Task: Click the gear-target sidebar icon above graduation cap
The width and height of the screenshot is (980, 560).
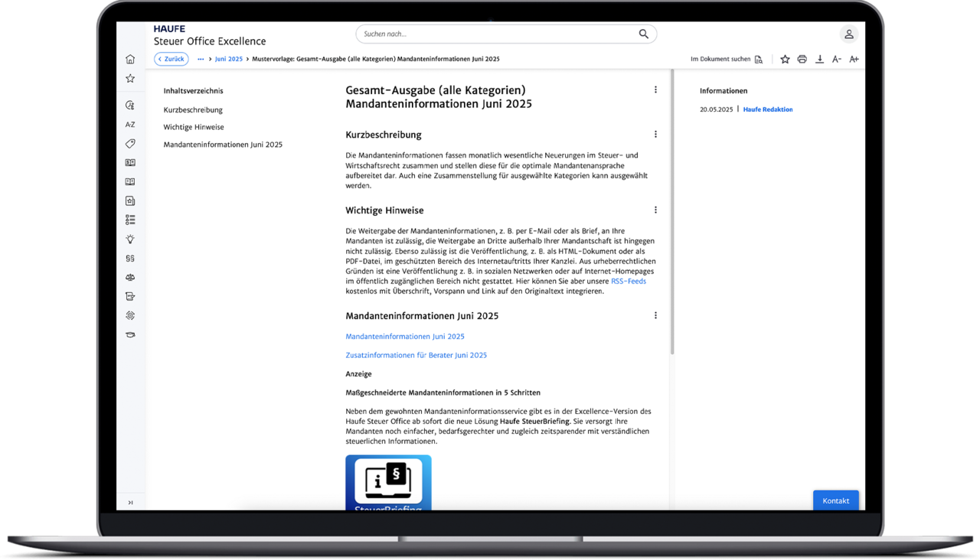Action: point(130,315)
